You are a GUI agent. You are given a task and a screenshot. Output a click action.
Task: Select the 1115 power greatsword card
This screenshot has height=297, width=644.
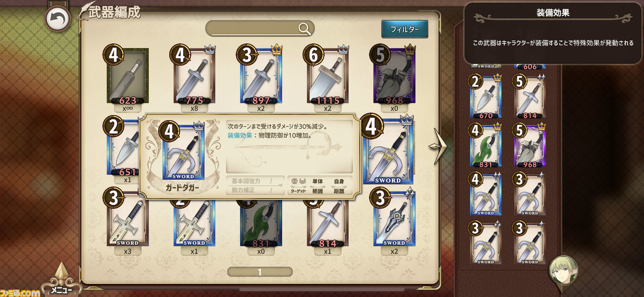328,76
